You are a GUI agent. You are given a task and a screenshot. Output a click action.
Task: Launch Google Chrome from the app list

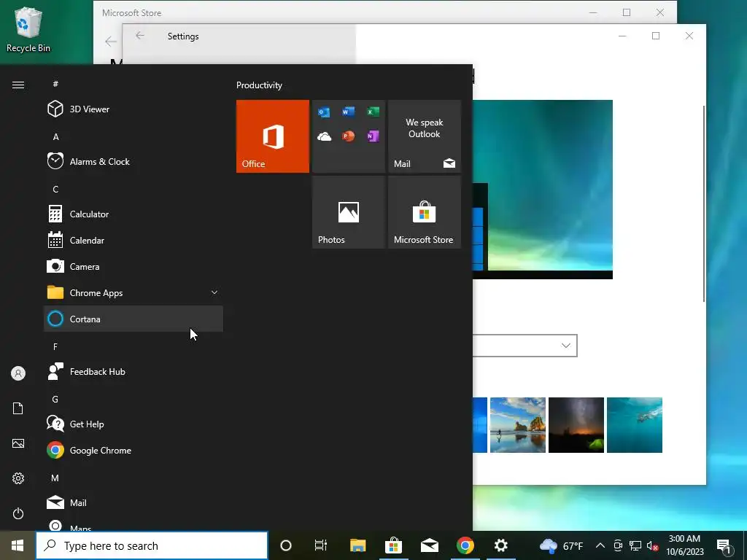tap(133, 450)
